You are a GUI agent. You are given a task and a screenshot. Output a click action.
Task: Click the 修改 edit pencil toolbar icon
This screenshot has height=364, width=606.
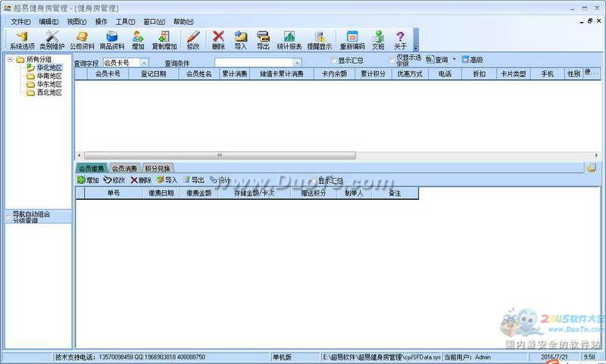pos(193,40)
